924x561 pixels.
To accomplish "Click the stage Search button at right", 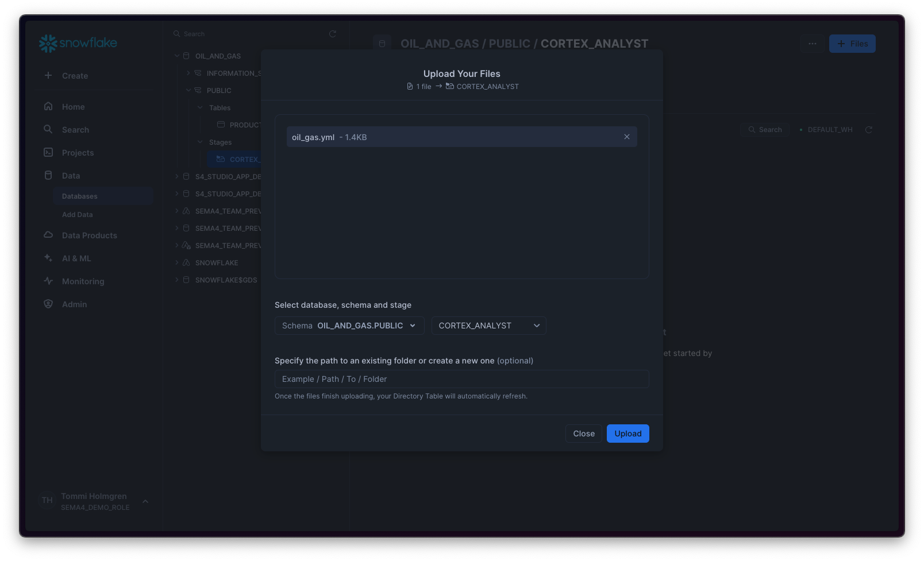I will coord(765,130).
